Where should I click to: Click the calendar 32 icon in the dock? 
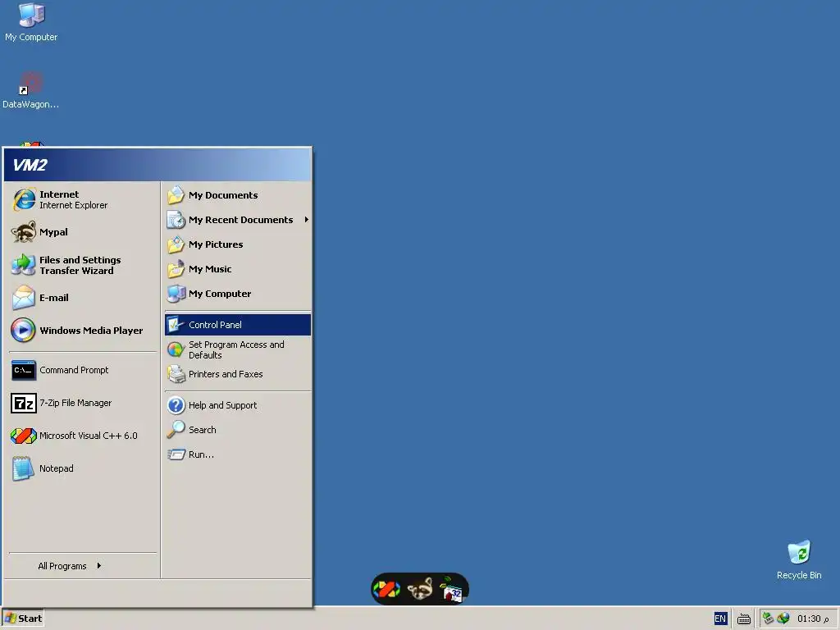click(452, 589)
